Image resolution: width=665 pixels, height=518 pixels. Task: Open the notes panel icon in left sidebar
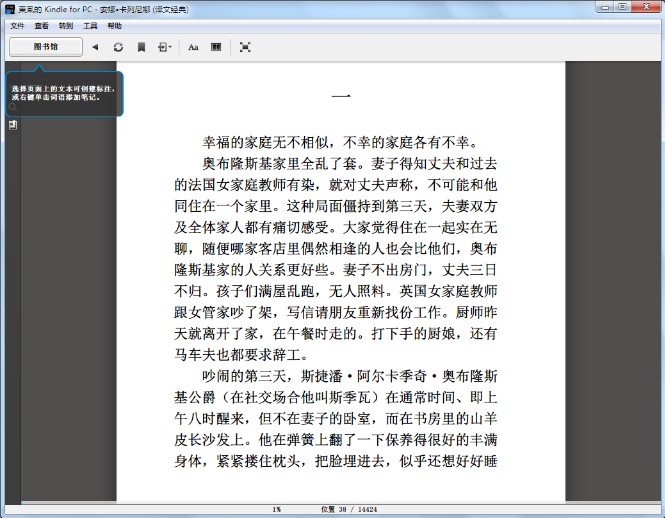(14, 125)
